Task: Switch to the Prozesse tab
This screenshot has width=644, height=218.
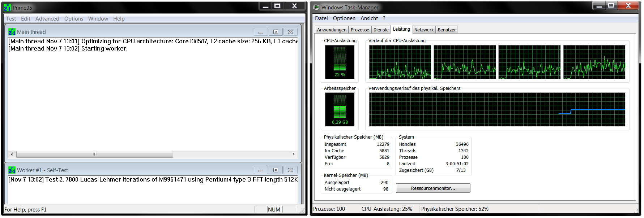Action: [360, 30]
